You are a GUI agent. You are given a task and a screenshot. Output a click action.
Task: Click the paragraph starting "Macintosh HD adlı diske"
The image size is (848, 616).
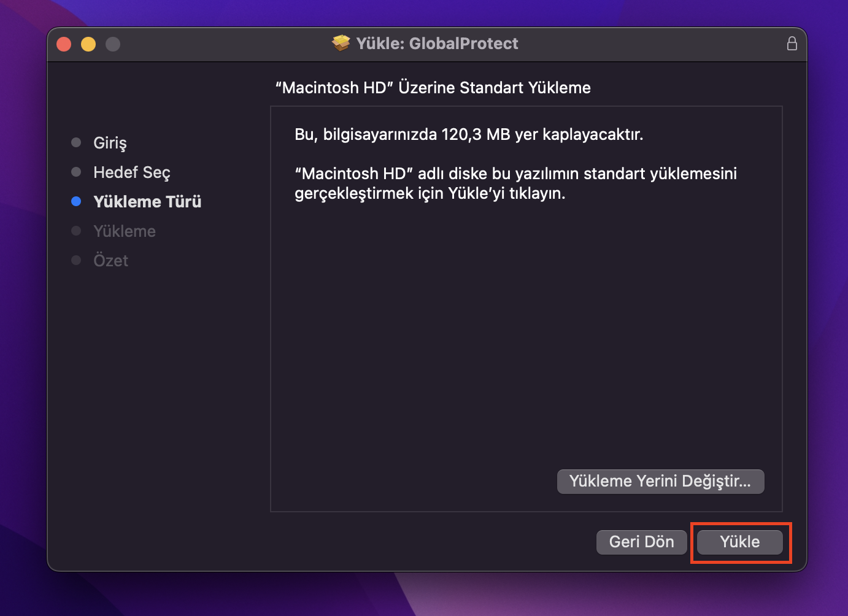[x=515, y=183]
